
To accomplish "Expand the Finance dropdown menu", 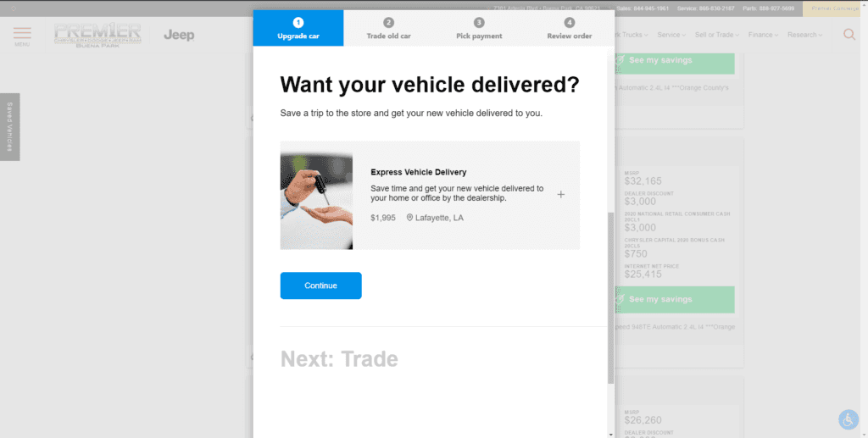I will click(763, 35).
